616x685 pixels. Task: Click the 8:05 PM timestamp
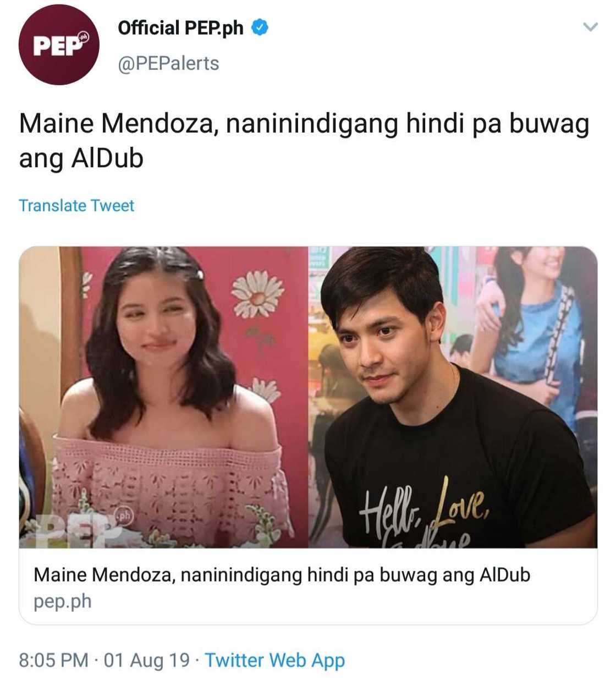click(53, 660)
